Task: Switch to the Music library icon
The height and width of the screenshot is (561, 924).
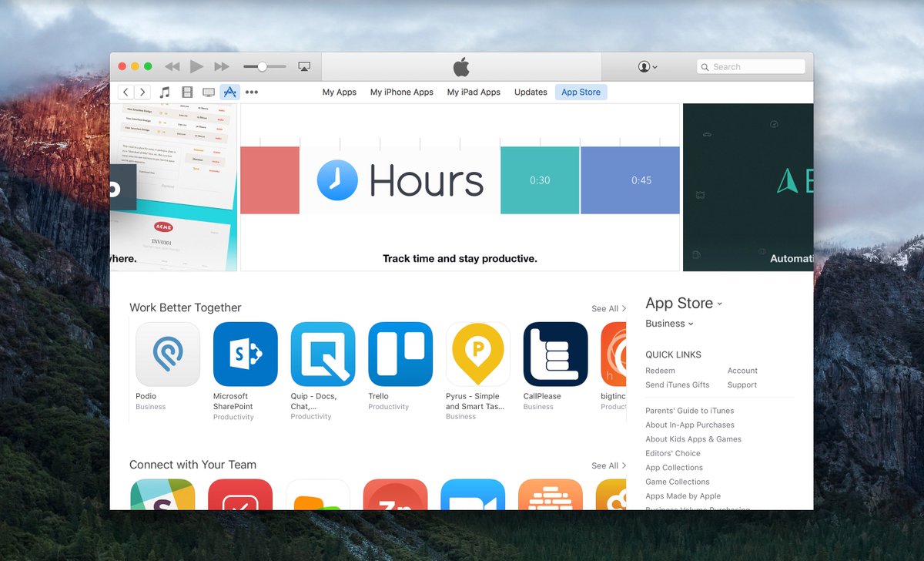Action: point(165,92)
